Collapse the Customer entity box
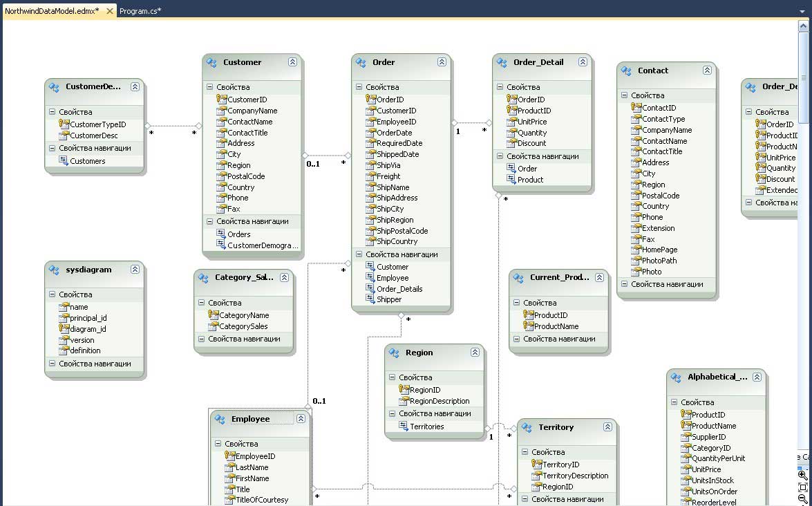This screenshot has width=812, height=506. [292, 62]
